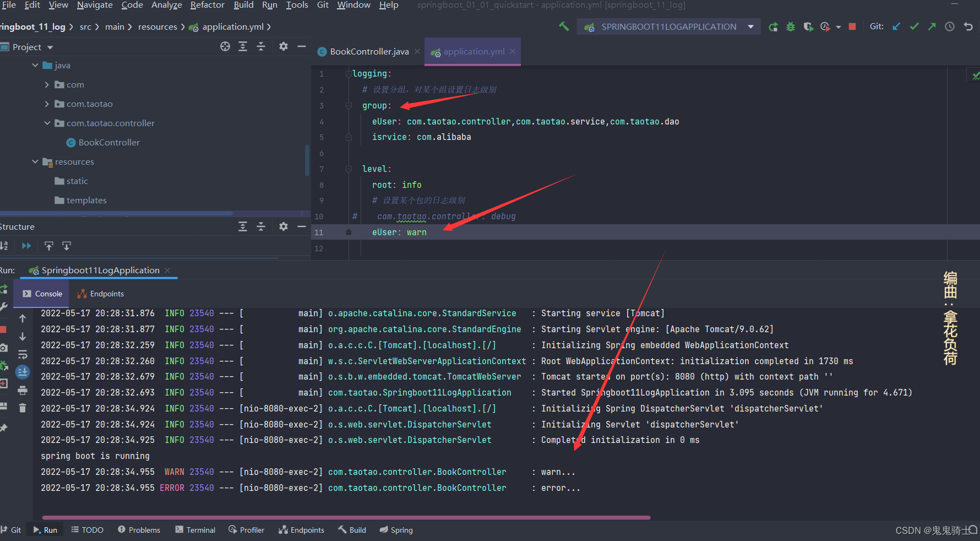Fold the logging block at line 1
This screenshot has height=541, width=980.
pos(349,73)
